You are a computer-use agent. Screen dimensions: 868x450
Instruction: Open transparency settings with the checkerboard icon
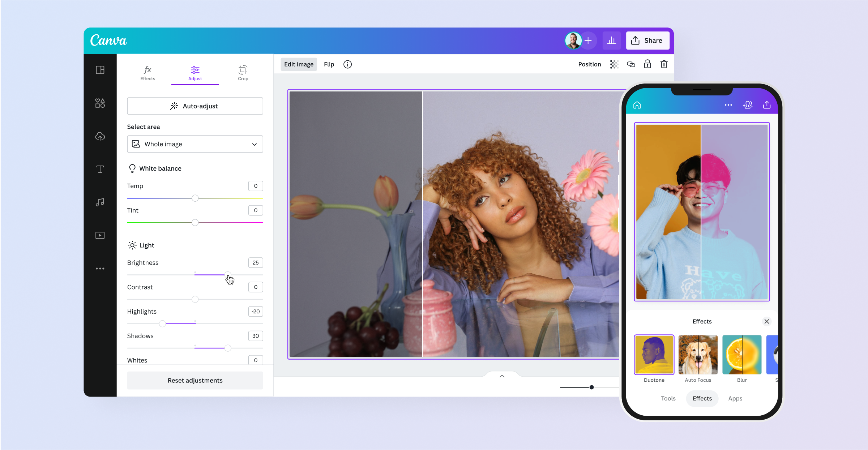coord(614,64)
